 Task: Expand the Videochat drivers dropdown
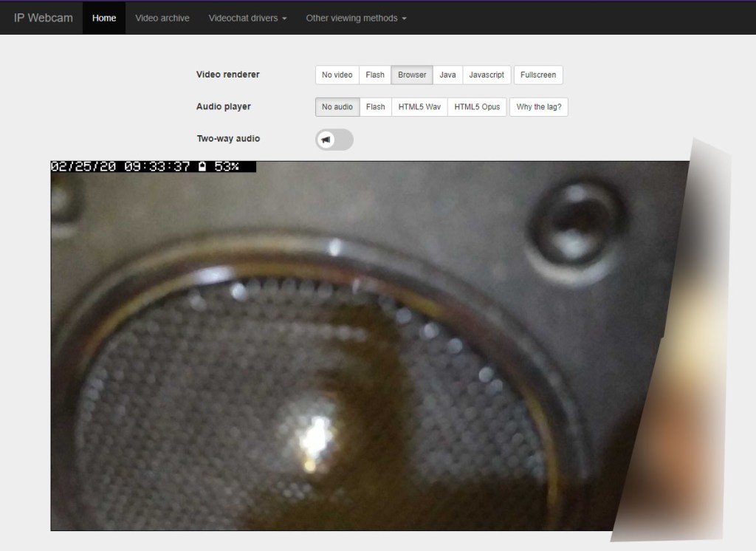(247, 18)
